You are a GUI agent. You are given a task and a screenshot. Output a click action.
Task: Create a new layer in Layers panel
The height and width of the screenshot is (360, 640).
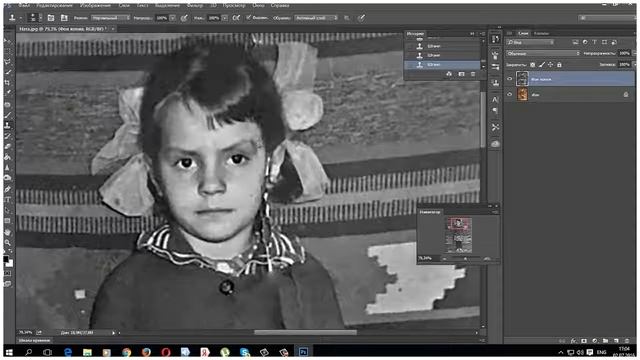(x=616, y=341)
